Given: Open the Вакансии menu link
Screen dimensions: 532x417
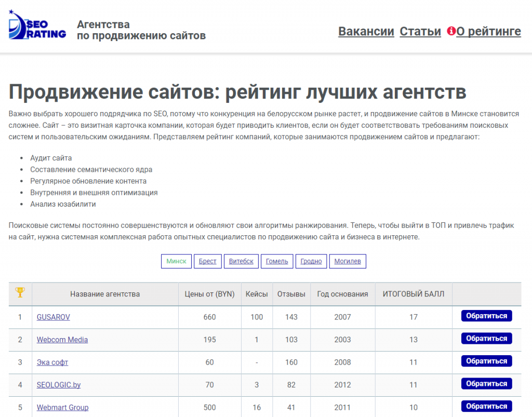Looking at the screenshot, I should 366,31.
